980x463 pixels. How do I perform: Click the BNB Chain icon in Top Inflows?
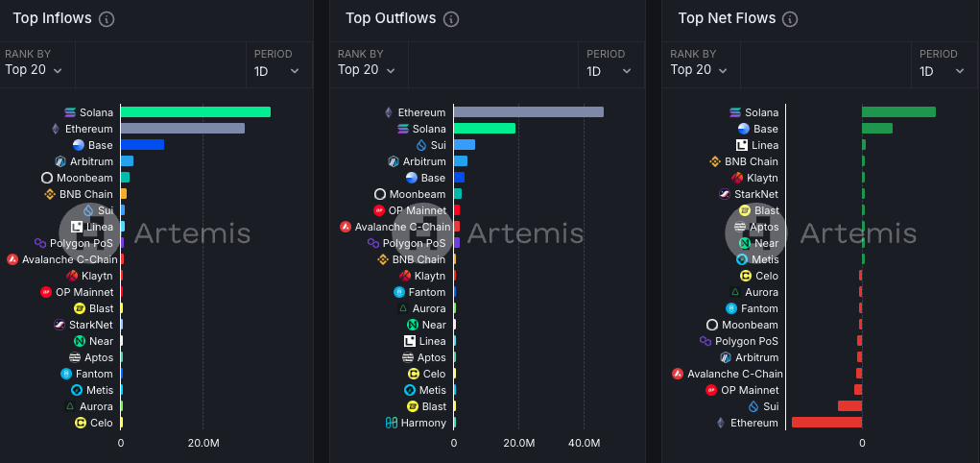[x=50, y=194]
